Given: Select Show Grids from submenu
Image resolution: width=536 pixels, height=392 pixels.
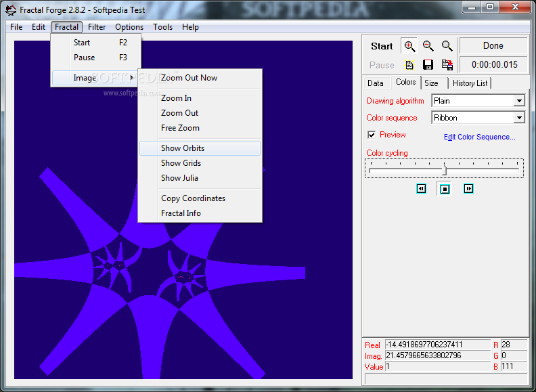Looking at the screenshot, I should coord(200,163).
